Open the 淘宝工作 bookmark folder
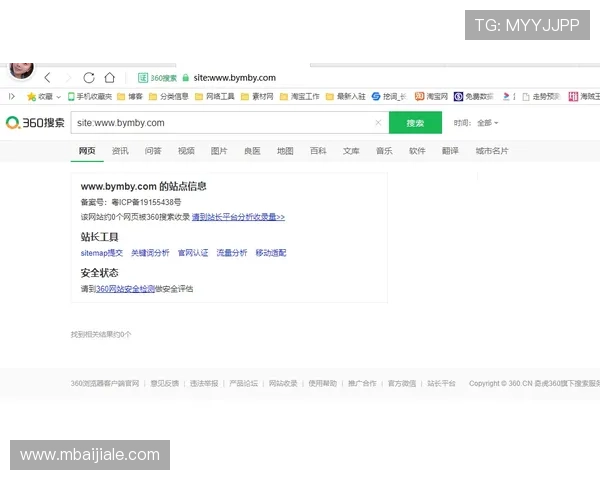This screenshot has width=600, height=480. 300,96
